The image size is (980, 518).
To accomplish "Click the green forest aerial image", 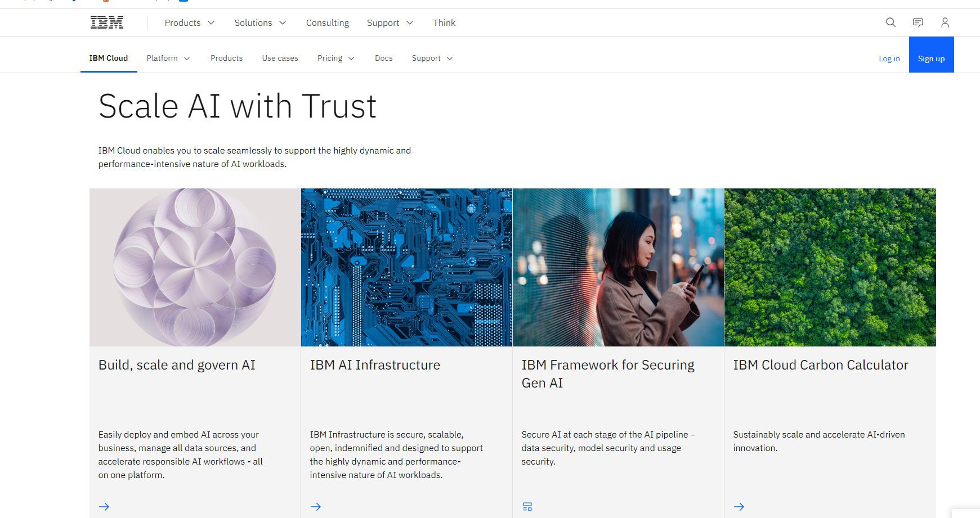I will 830,267.
